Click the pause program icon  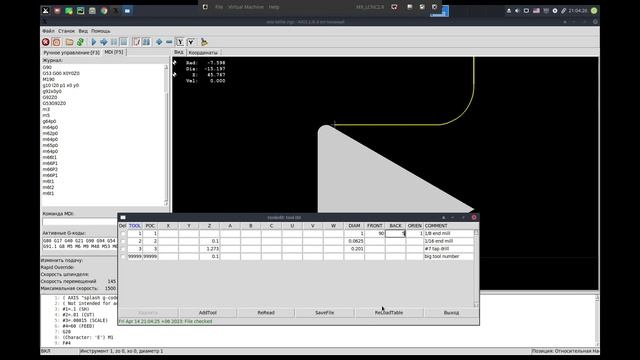tap(114, 42)
